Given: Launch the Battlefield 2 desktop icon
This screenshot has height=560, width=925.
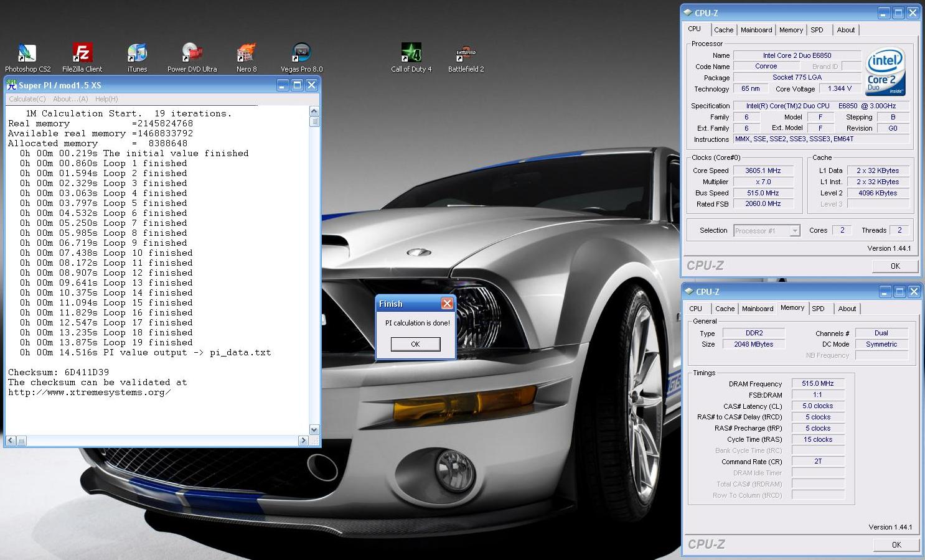Looking at the screenshot, I should (x=466, y=58).
